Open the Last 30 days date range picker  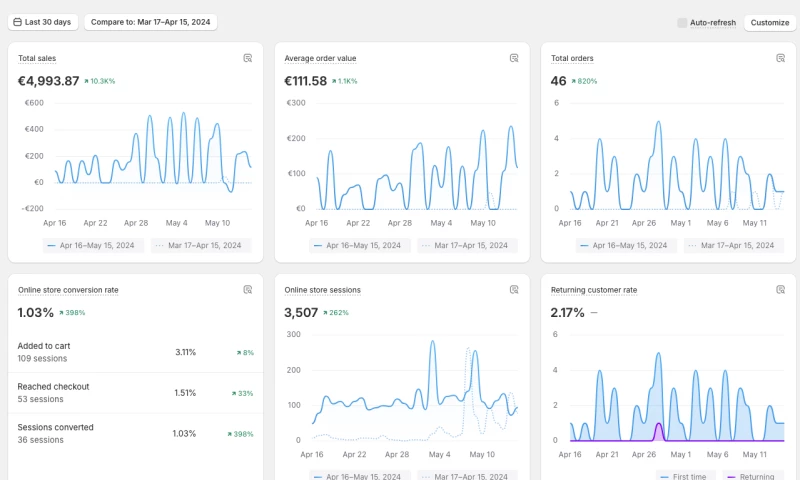pyautogui.click(x=42, y=22)
